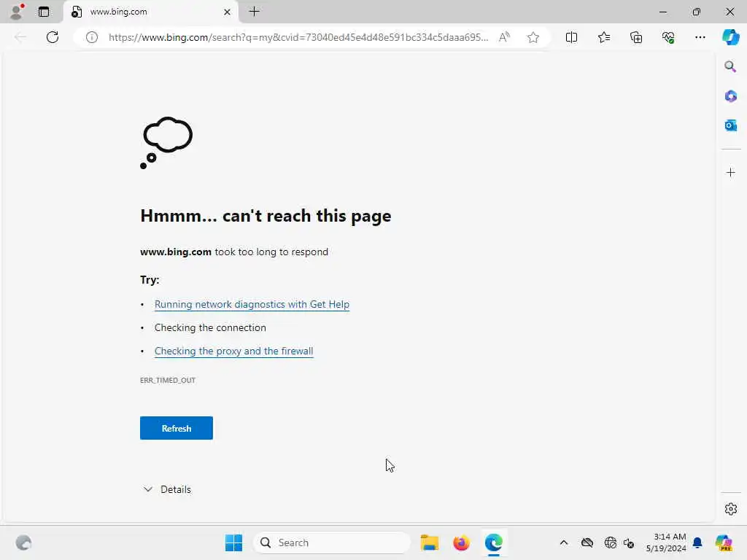The height and width of the screenshot is (560, 747).
Task: Click muted volume tray icon
Action: click(x=629, y=542)
